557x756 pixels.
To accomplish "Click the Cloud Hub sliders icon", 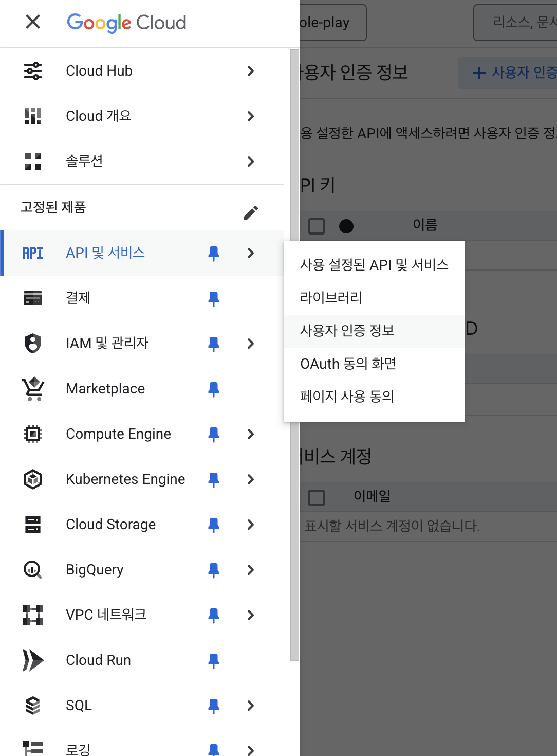I will tap(33, 71).
